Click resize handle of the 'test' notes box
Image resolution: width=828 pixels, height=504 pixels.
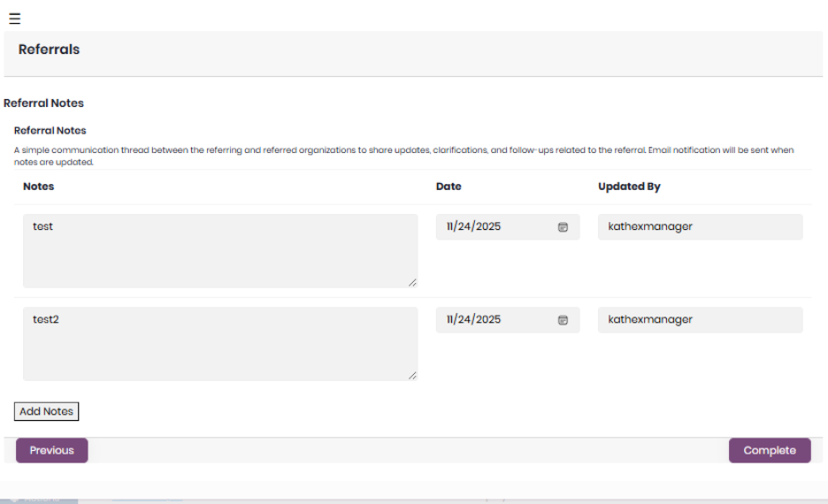(x=412, y=282)
